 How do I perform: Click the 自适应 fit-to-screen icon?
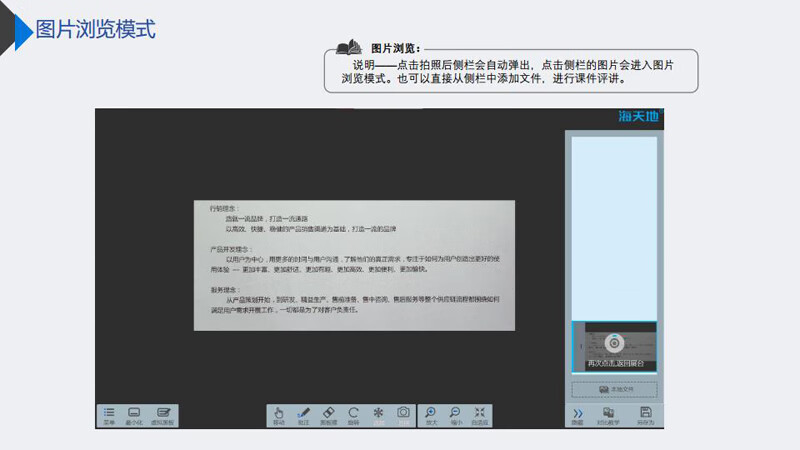(480, 416)
